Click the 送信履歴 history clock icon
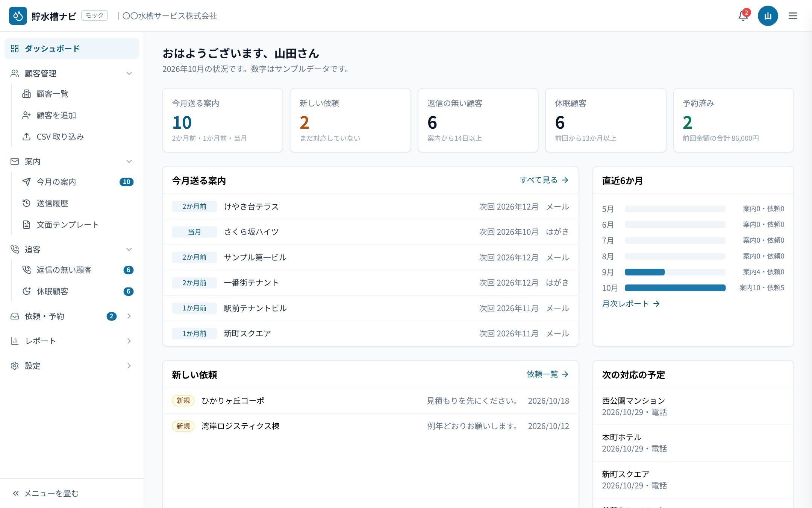Screen dimensions: 812x508 (x=26, y=203)
